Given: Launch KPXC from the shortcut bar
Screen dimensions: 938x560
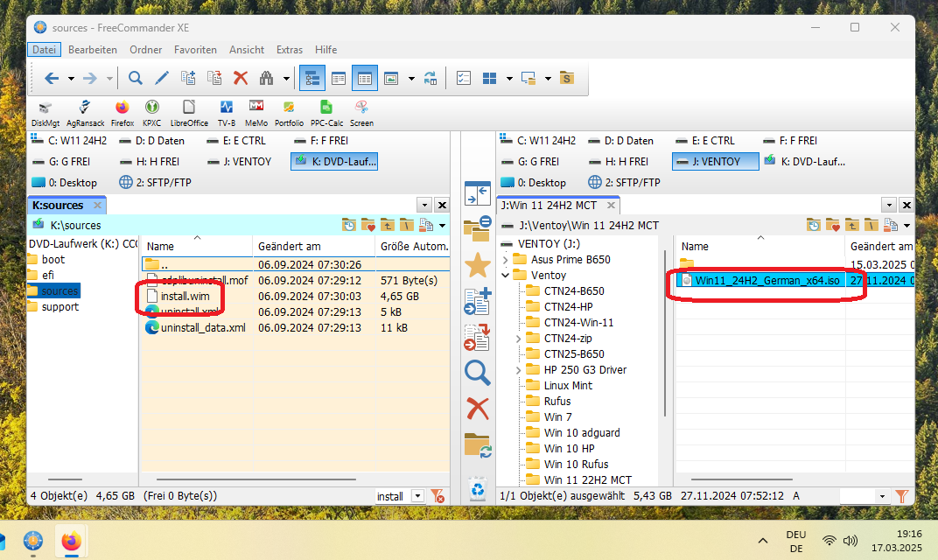Looking at the screenshot, I should point(152,114).
